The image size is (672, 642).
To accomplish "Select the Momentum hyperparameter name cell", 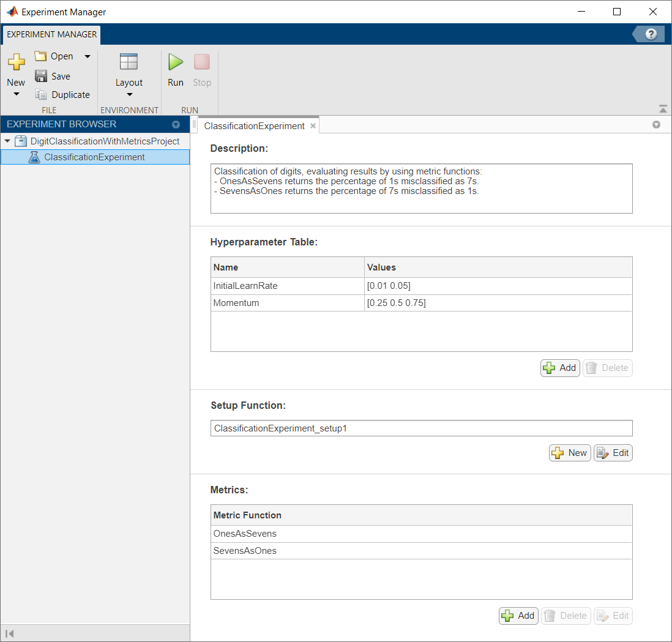I will pos(288,303).
